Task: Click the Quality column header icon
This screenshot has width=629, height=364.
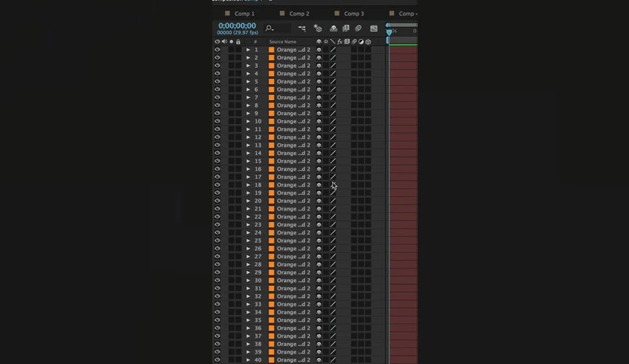Action: coord(333,41)
